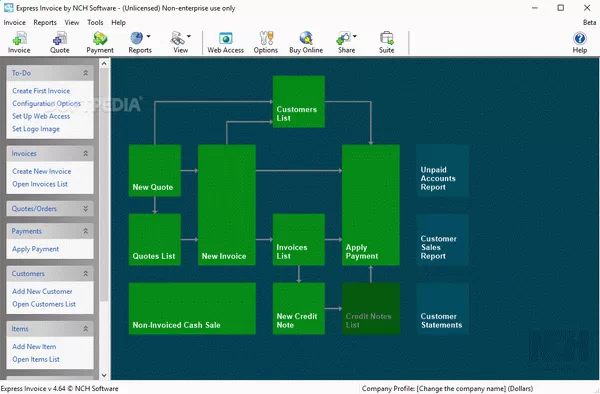Open the Tools menu
Screen dimensions: 600x394
point(95,23)
